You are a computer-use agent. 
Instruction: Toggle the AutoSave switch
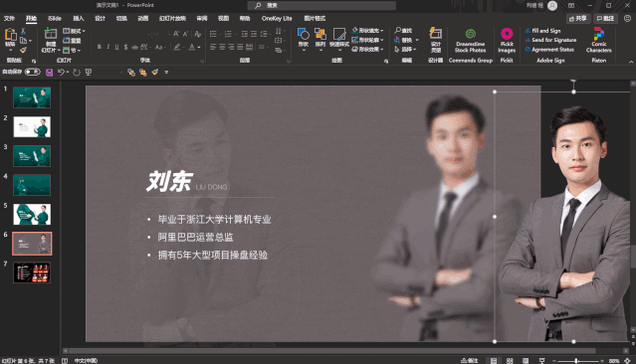click(32, 73)
